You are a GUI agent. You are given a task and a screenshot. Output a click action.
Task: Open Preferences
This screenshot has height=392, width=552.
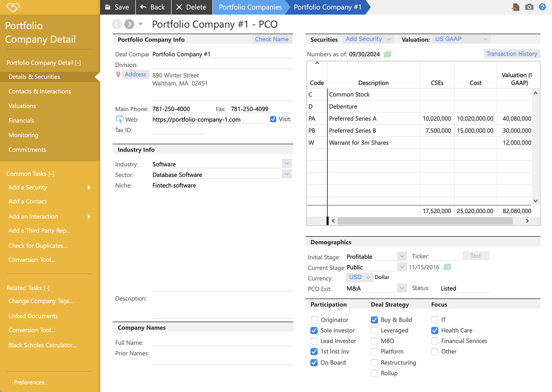coord(31,382)
